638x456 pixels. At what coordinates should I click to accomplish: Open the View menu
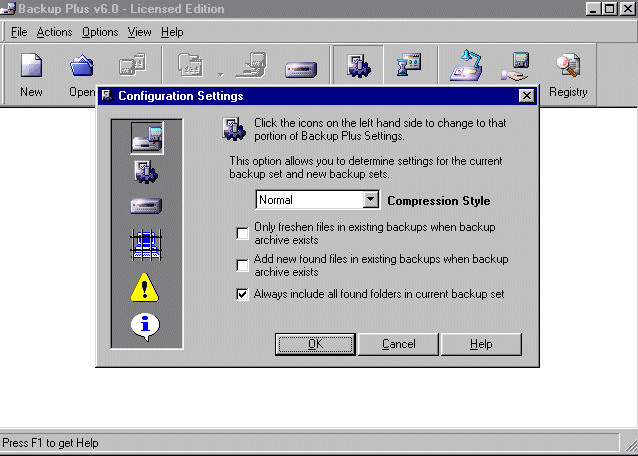[140, 32]
